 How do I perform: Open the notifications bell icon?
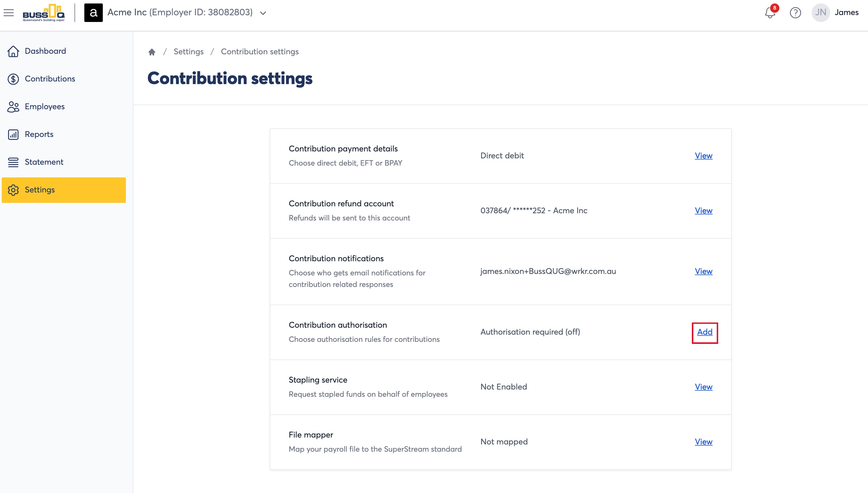coord(770,13)
